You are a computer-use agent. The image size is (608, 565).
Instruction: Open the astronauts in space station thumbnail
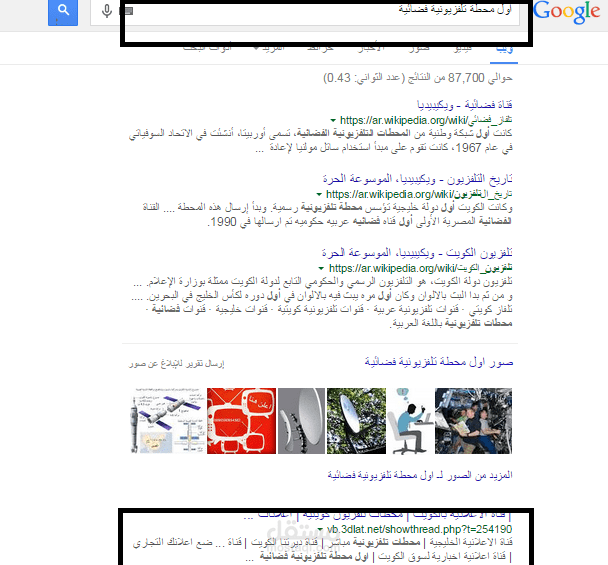[x=473, y=421]
